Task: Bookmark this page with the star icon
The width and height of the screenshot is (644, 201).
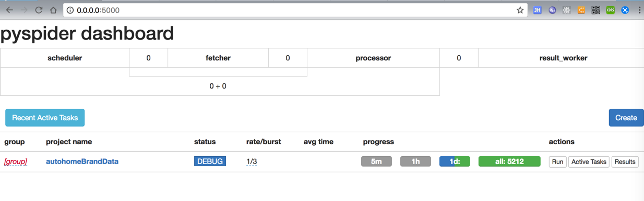Action: click(x=520, y=10)
